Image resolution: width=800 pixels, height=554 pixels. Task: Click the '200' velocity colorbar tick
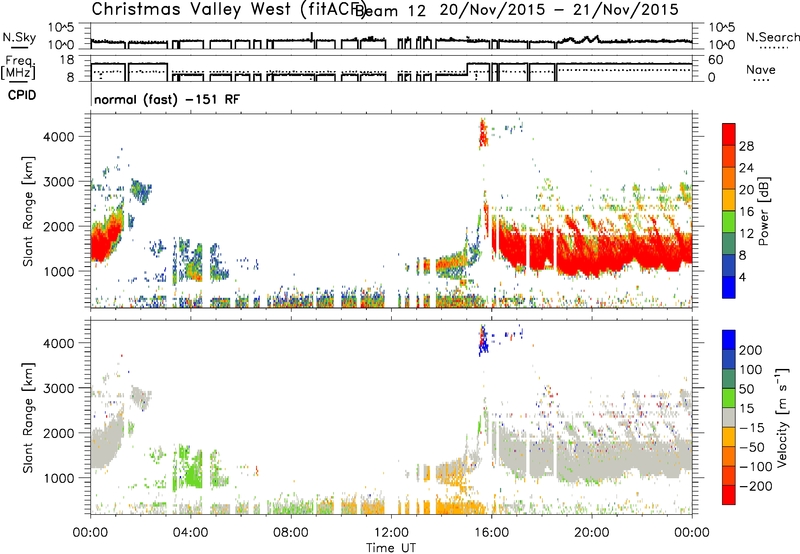click(750, 350)
